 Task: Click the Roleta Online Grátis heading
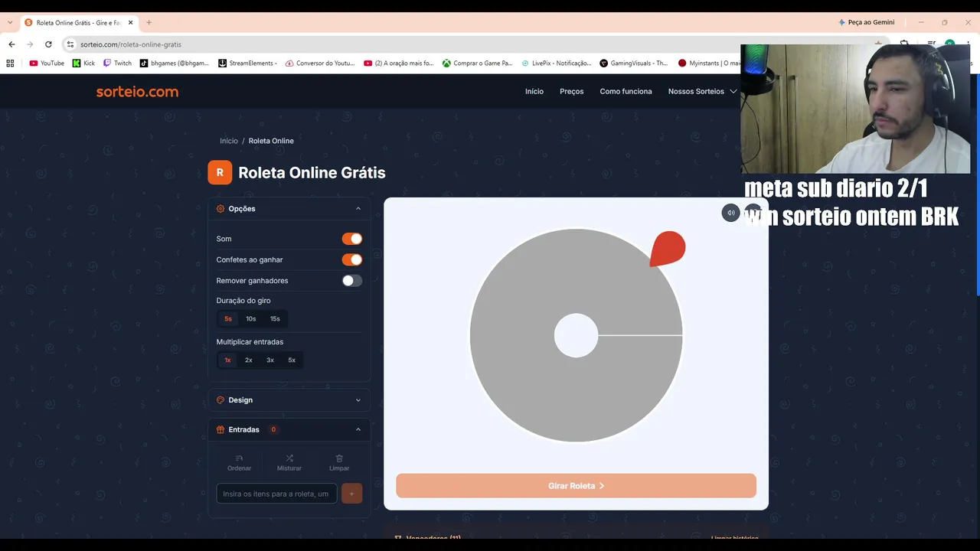pyautogui.click(x=312, y=173)
